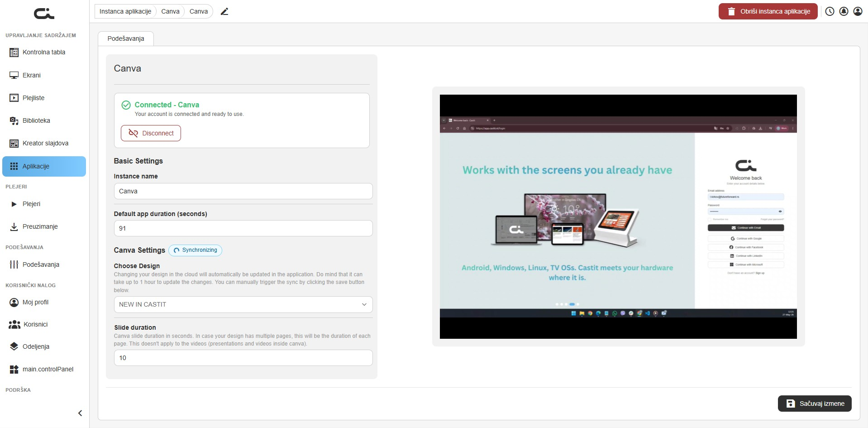
Task: Click the green connected checkmark icon
Action: point(126,105)
